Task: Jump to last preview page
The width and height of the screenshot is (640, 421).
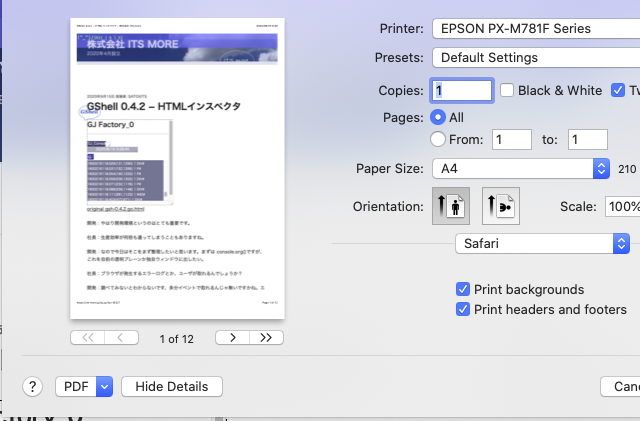Action: pyautogui.click(x=265, y=338)
